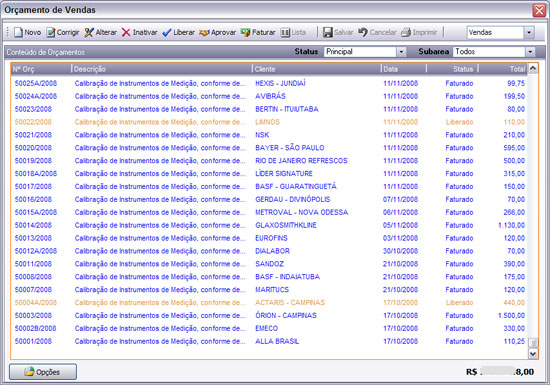Click client BAYER - SÃO PAULO
Image resolution: width=550 pixels, height=385 pixels.
(x=289, y=148)
